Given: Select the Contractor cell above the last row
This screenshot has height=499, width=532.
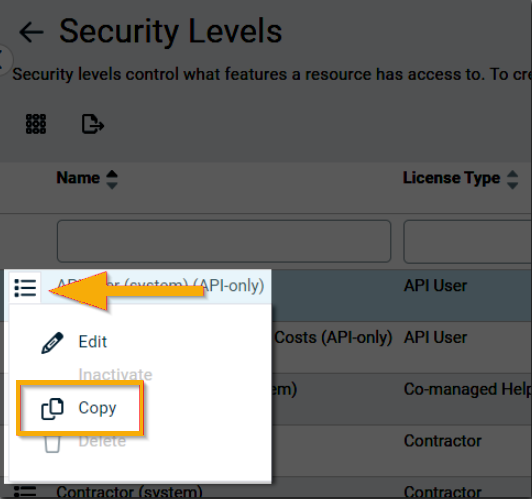Looking at the screenshot, I should point(442,441).
